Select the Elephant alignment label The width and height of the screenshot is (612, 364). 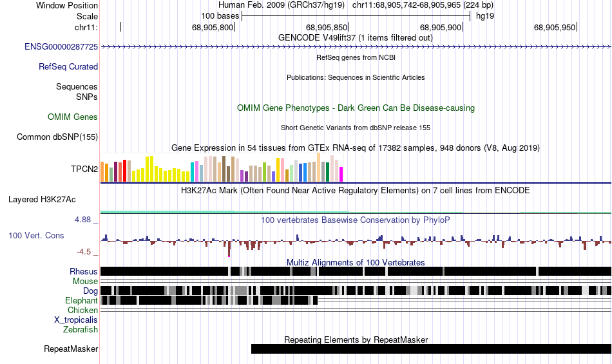(82, 301)
